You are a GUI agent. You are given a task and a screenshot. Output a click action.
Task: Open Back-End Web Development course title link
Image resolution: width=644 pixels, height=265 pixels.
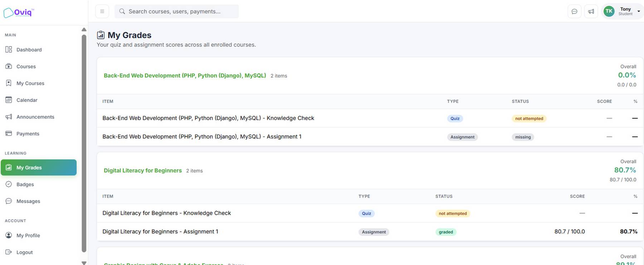(x=185, y=75)
